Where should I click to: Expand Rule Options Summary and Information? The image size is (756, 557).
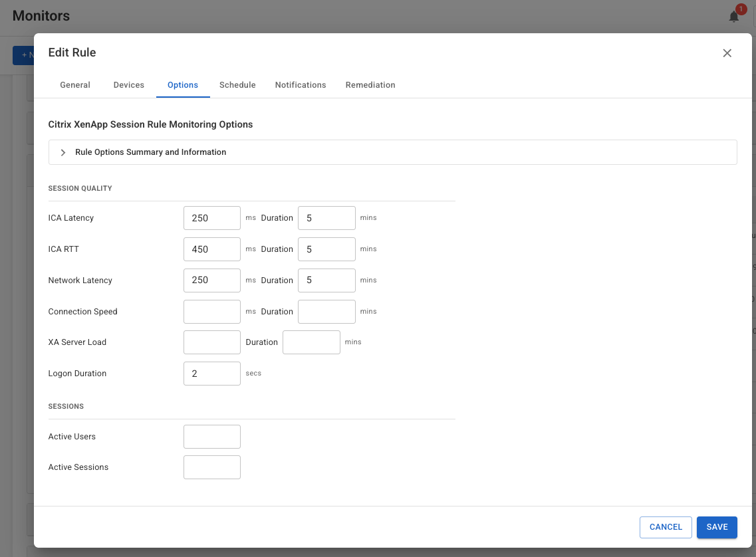pyautogui.click(x=392, y=152)
